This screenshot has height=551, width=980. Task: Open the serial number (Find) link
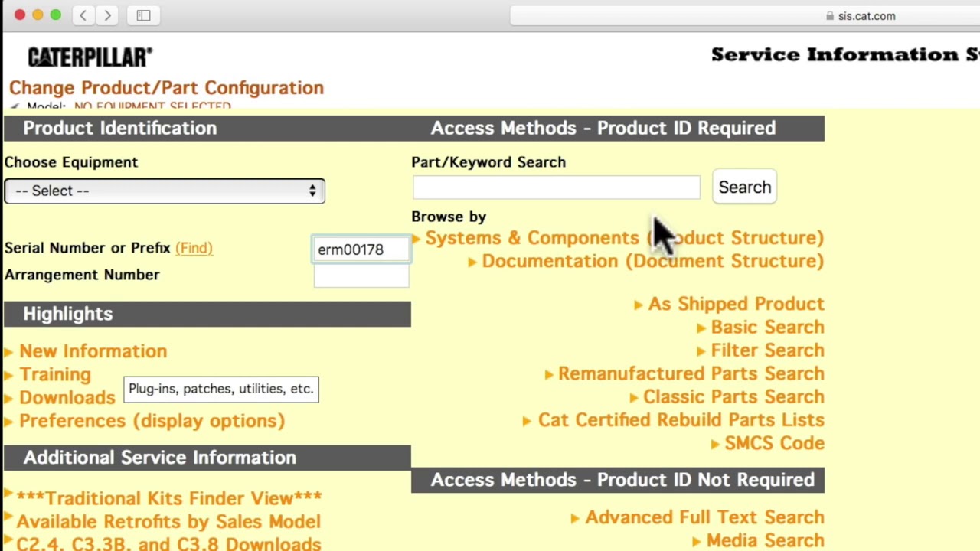point(194,248)
